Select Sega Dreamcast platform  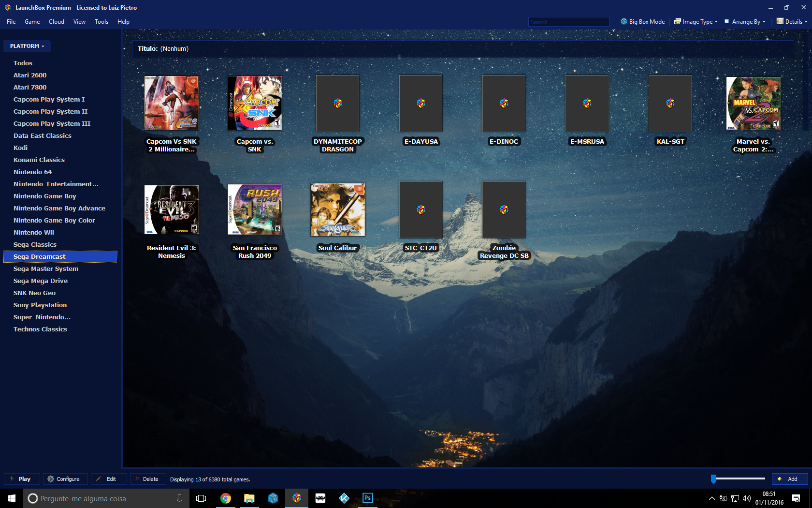tap(60, 256)
